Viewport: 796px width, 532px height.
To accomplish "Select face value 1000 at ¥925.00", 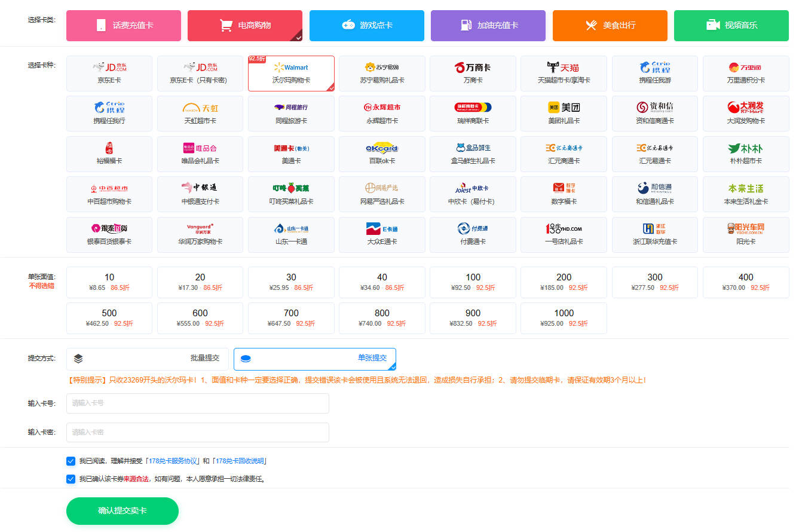I will click(x=564, y=318).
